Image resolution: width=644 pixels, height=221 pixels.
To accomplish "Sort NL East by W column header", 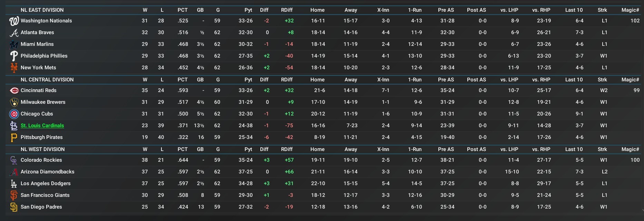I will tap(145, 10).
